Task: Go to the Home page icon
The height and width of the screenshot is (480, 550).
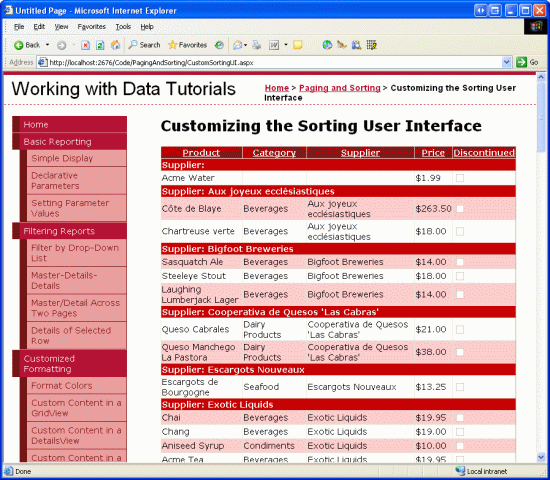Action: (115, 45)
